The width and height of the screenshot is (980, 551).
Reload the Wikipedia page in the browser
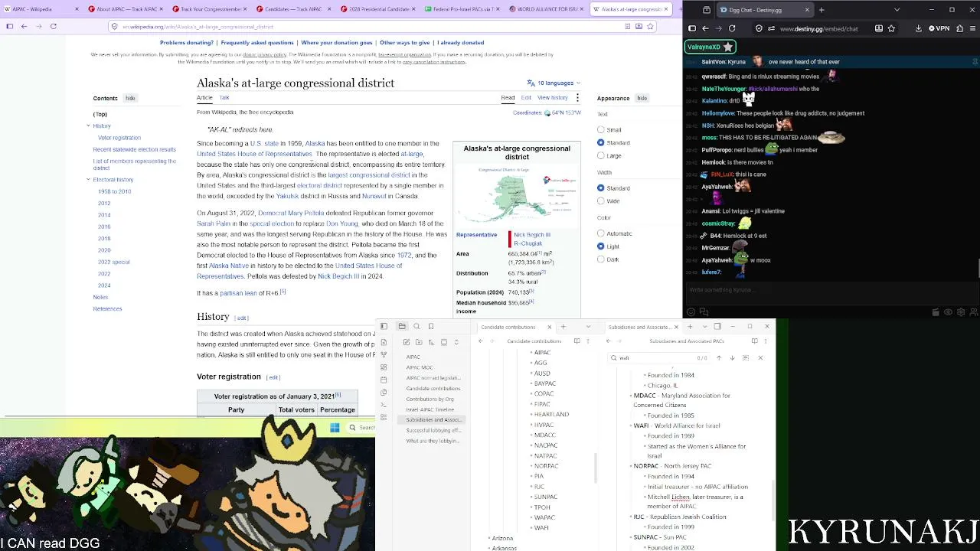pyautogui.click(x=53, y=26)
